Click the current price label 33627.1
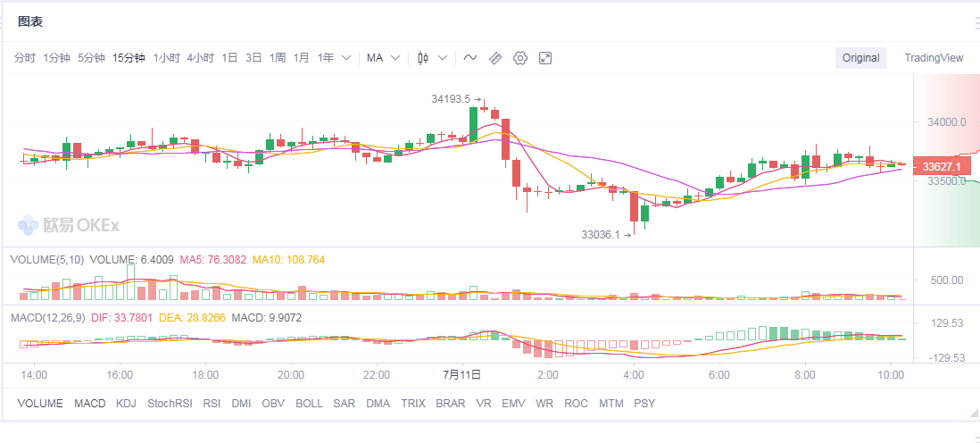The image size is (980, 443). point(942,167)
